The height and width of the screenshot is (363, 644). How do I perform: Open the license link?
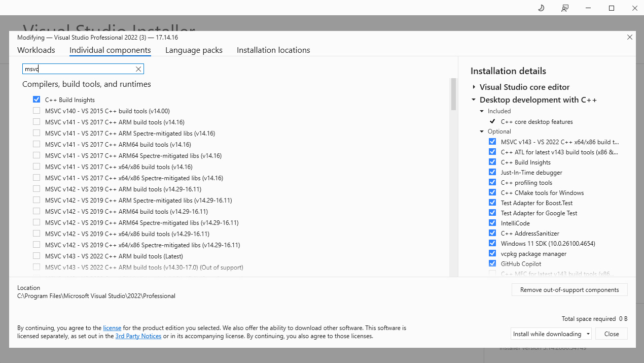[x=112, y=328]
